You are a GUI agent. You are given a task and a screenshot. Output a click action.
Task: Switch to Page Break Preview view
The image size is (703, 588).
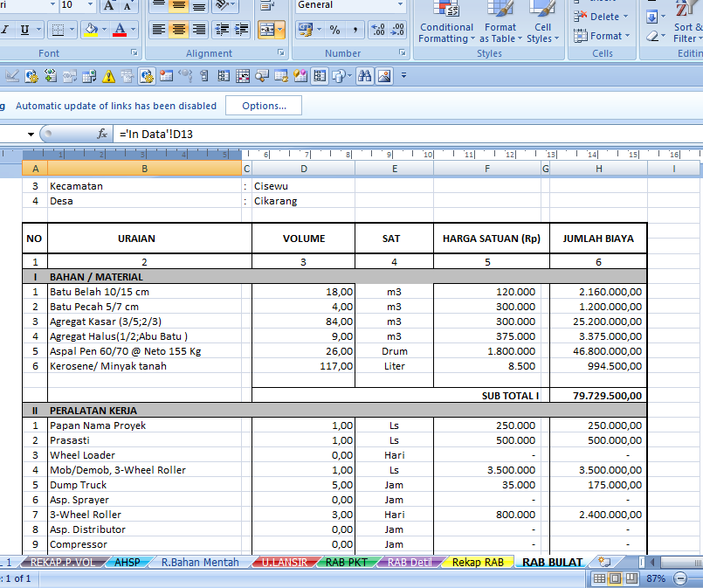coord(631,578)
